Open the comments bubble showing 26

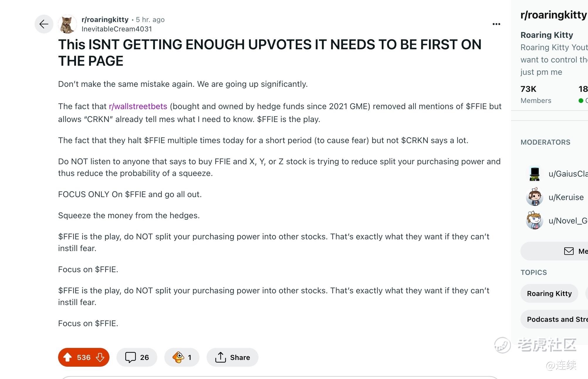click(x=137, y=357)
